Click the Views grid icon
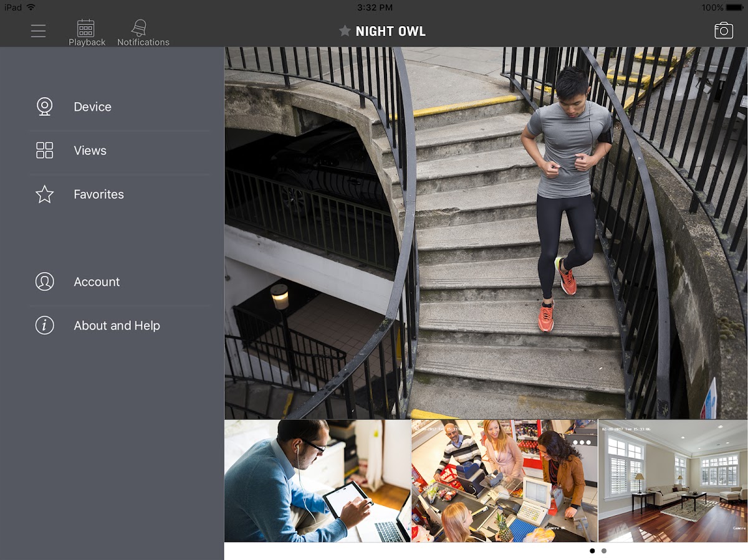 tap(44, 150)
